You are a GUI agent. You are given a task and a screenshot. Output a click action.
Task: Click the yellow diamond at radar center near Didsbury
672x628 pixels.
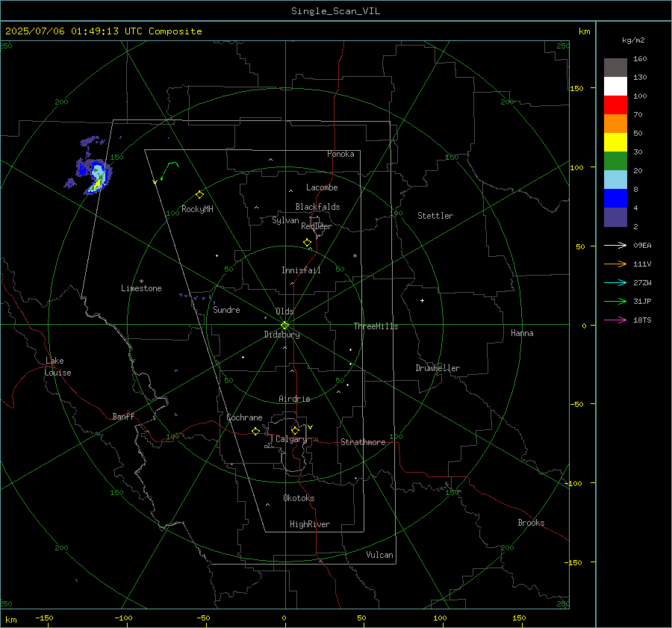click(x=284, y=326)
